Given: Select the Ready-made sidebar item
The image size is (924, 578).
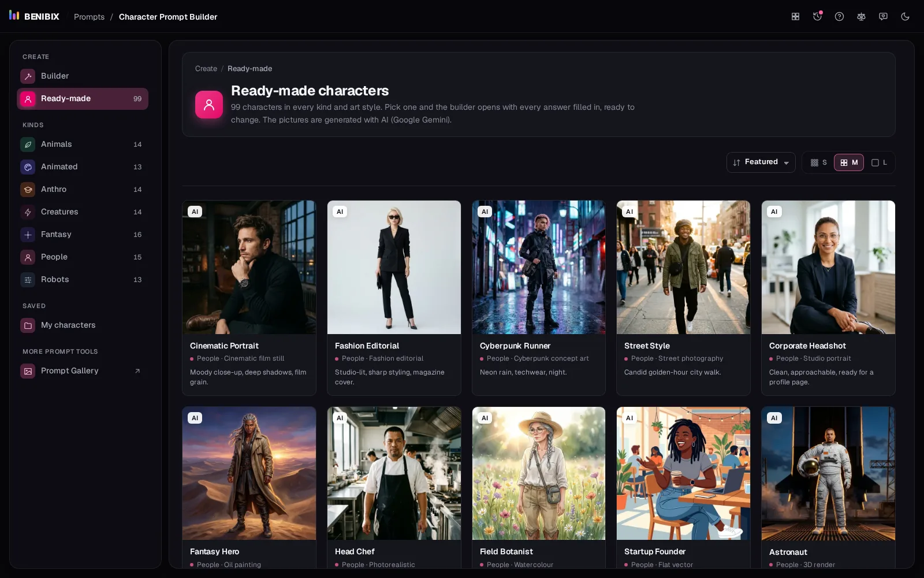Looking at the screenshot, I should point(83,99).
